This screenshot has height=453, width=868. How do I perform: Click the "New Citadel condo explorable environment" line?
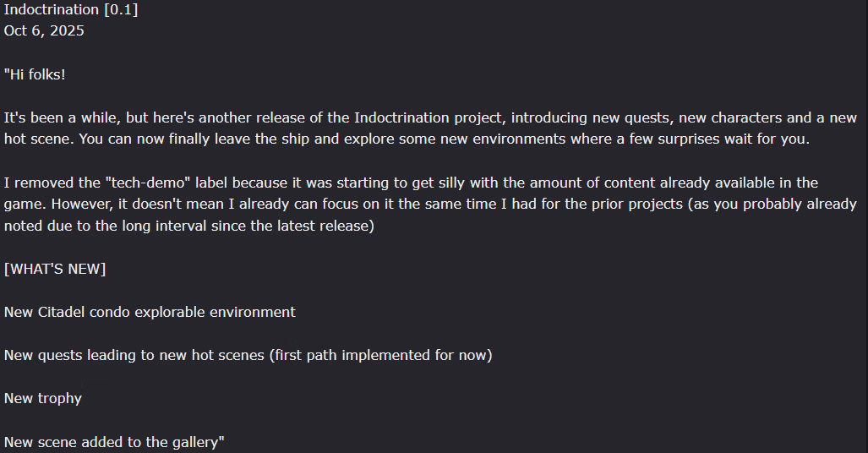(x=150, y=312)
